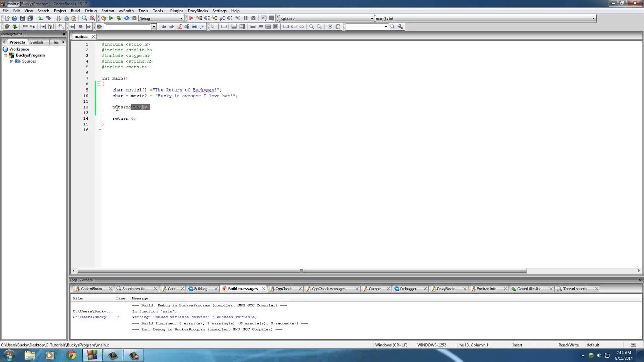
Task: Click the Zoom in magnifier icon
Action: (312, 27)
